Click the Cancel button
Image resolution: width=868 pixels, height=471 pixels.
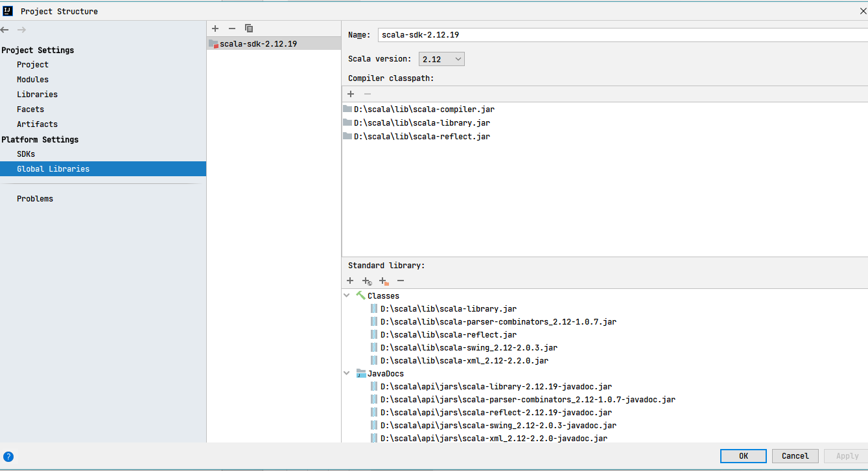(795, 456)
